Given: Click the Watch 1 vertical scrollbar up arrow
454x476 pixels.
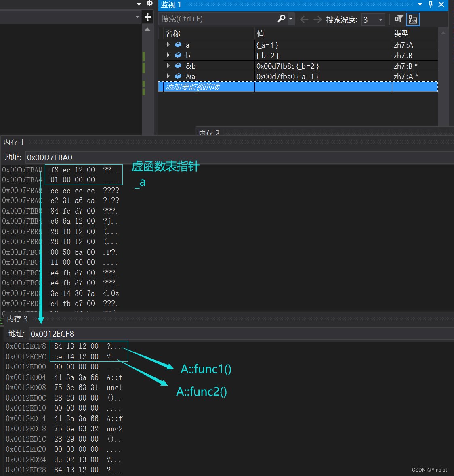Looking at the screenshot, I should [443, 33].
